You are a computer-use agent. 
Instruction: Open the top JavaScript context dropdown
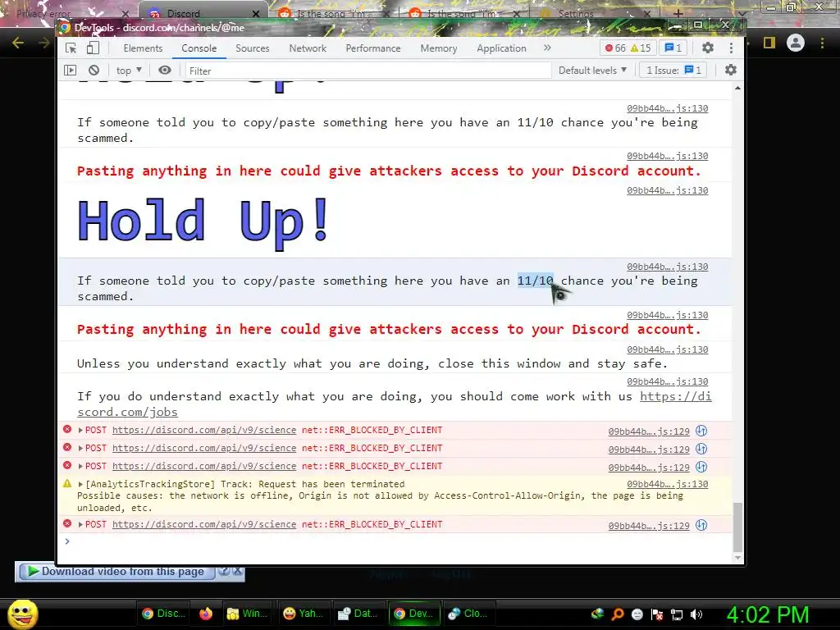129,71
